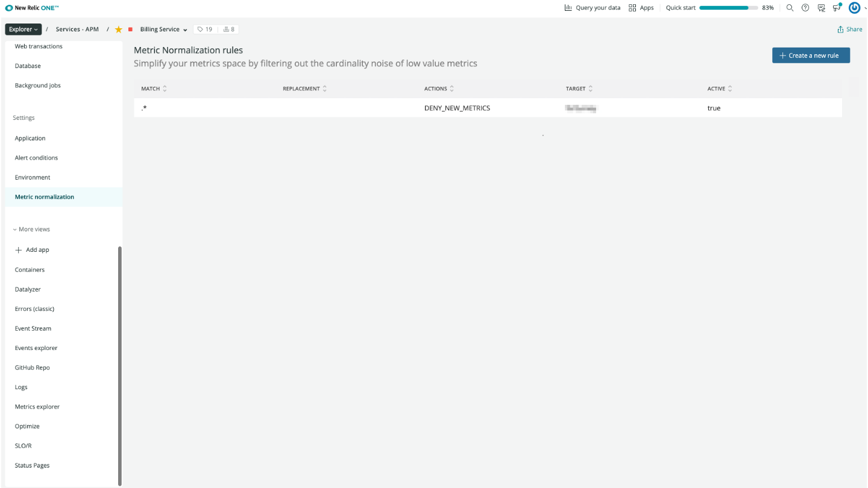Sort by the REPLACEMENT column arrows
Image resolution: width=868 pixels, height=488 pixels.
325,89
